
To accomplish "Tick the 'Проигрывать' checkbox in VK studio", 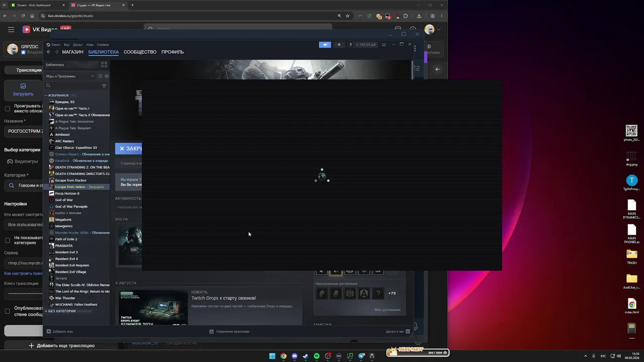I will coord(8,109).
